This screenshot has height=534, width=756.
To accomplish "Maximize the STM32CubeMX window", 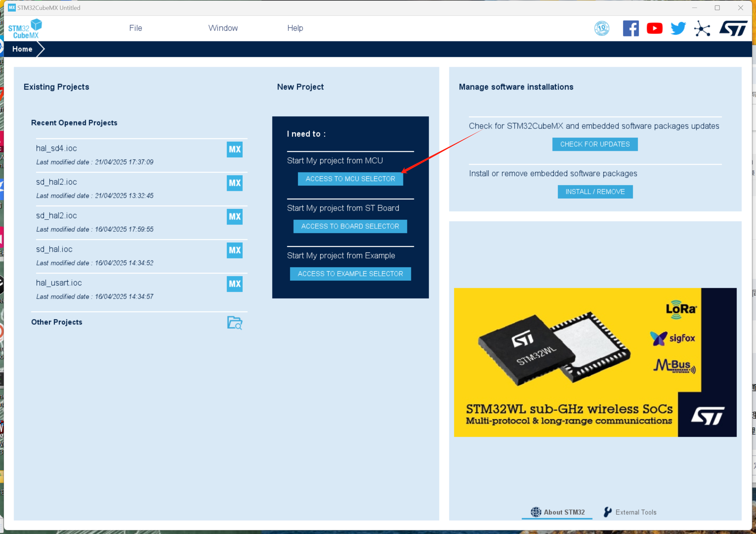I will (717, 8).
